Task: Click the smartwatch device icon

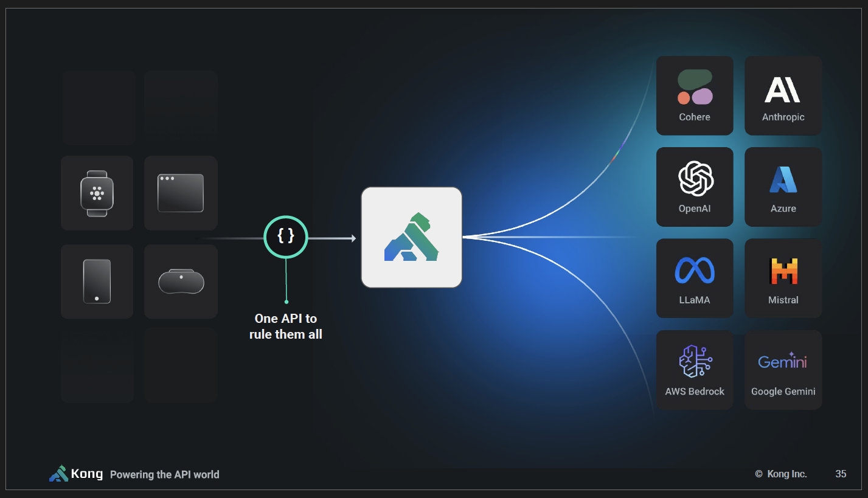Action: point(97,193)
